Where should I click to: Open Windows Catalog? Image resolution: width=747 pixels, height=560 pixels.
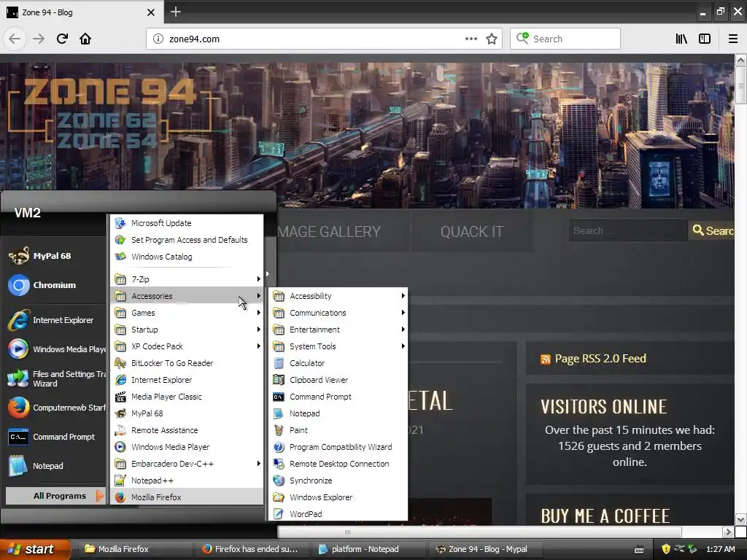pyautogui.click(x=187, y=256)
